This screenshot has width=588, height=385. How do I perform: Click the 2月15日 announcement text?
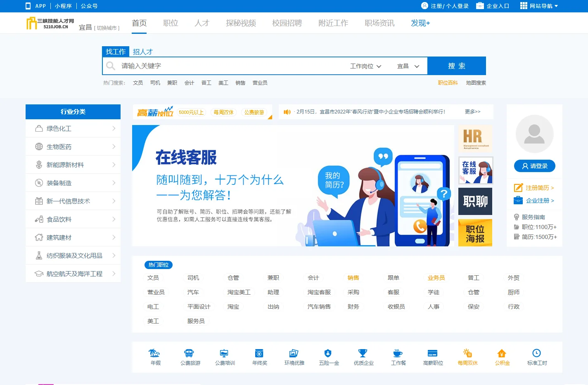click(371, 112)
